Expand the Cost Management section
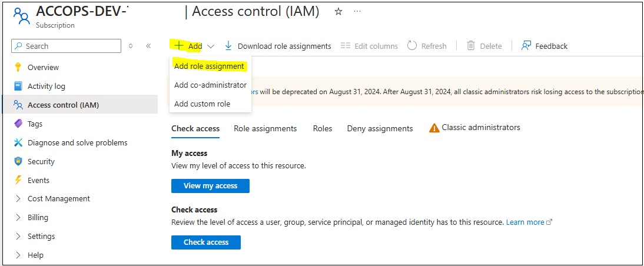This screenshot has width=644, height=266. point(18,199)
